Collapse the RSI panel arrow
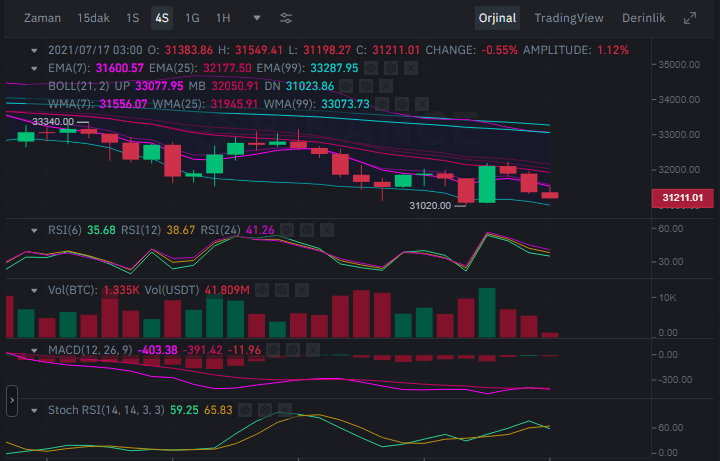The width and height of the screenshot is (720, 461). point(34,230)
